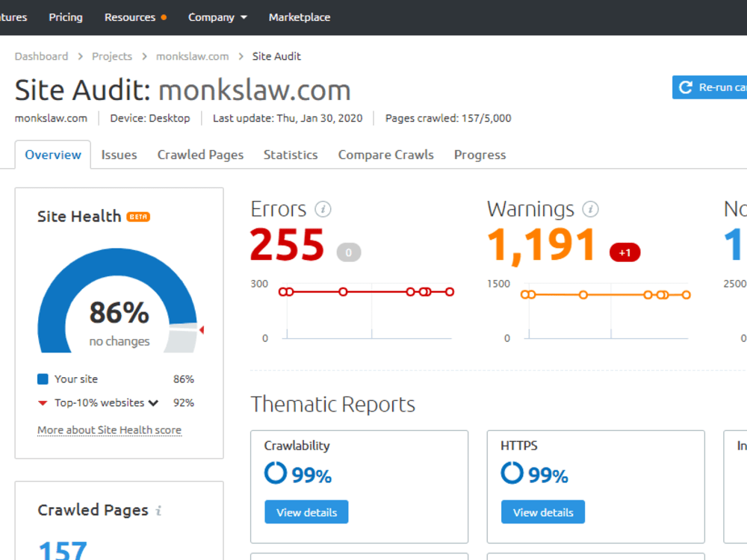Click the Errors change badge showing 0
Image resolution: width=747 pixels, height=560 pixels.
pos(349,252)
